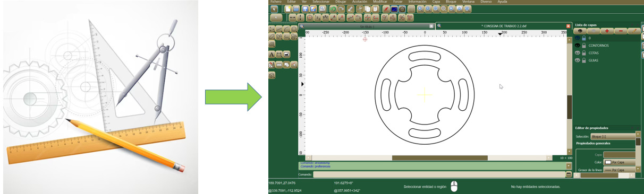Toggle visibility of GUIAS layer
The height and width of the screenshot is (194, 644).
(x=578, y=60)
